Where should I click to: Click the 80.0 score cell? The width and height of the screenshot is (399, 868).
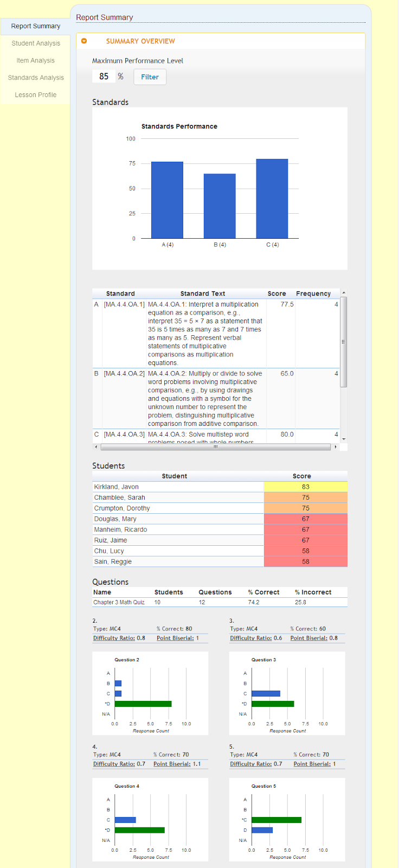coord(287,435)
